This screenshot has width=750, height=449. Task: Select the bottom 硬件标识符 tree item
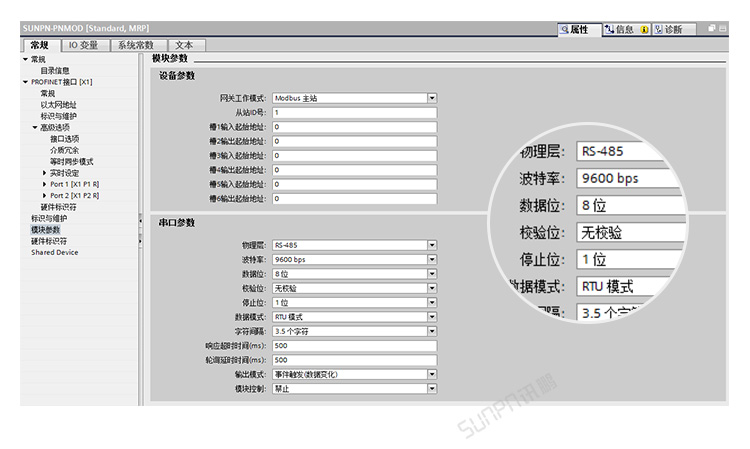49,241
